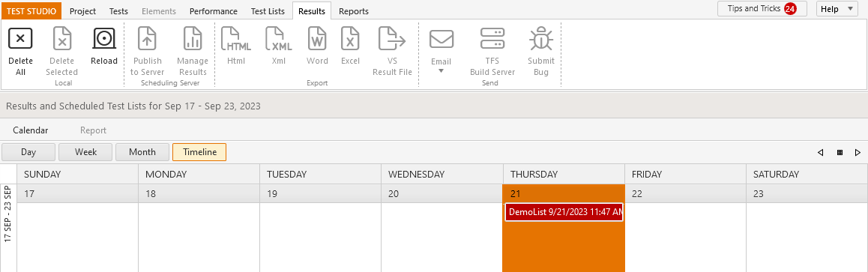Click date cell 17
This screenshot has width=868, height=272.
pos(77,193)
